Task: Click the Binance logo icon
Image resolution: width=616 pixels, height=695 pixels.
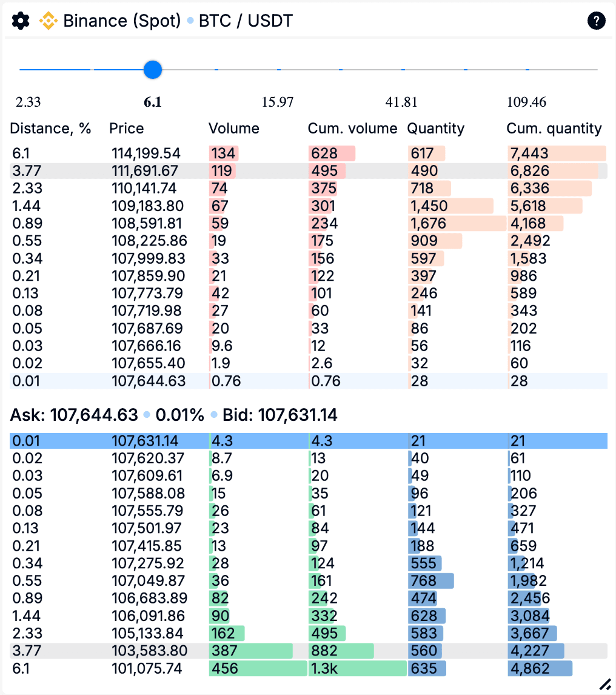Action: (x=49, y=21)
